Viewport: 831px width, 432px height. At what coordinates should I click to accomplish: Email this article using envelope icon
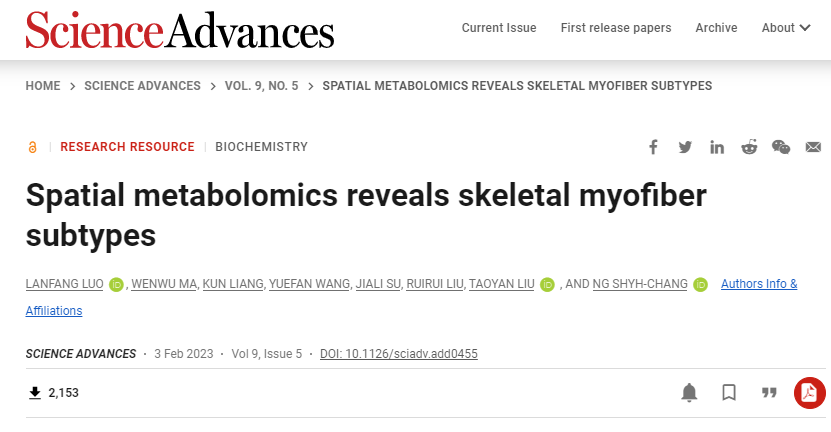click(x=813, y=147)
